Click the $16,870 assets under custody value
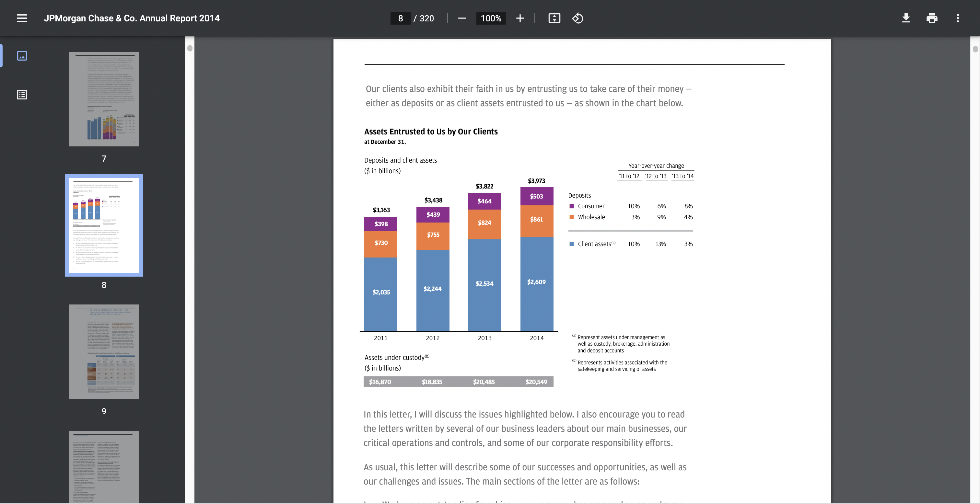 (380, 382)
